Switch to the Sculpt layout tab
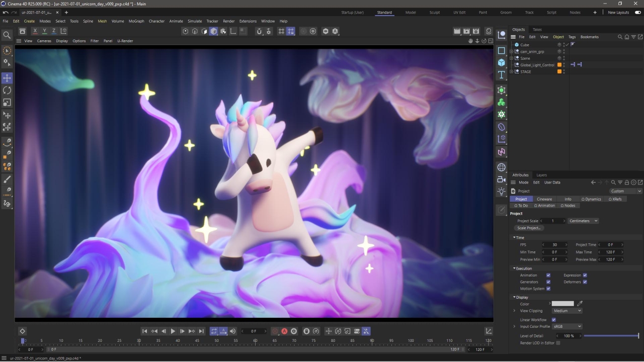Screen dimensions: 644x362 [434, 13]
